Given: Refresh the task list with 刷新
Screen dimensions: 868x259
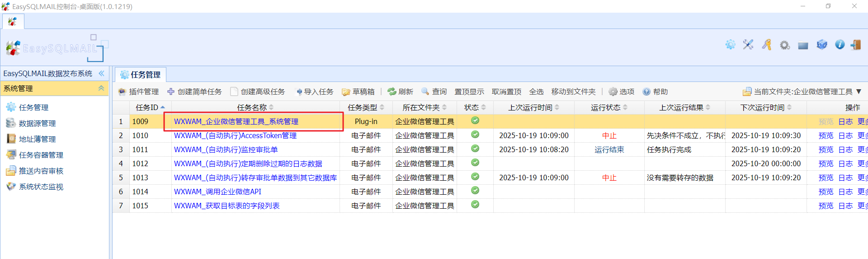Looking at the screenshot, I should (x=400, y=92).
